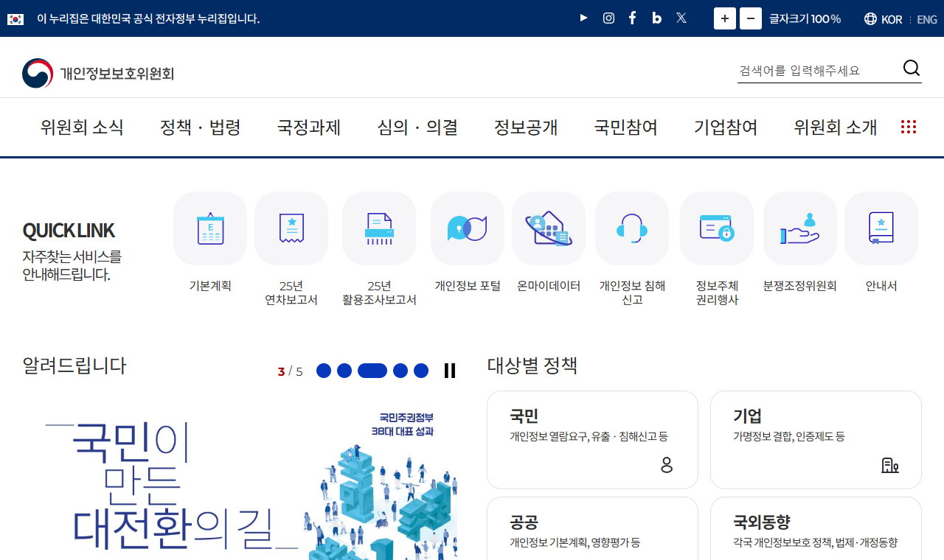Open the Facebook icon link
944x560 pixels.
pyautogui.click(x=632, y=18)
